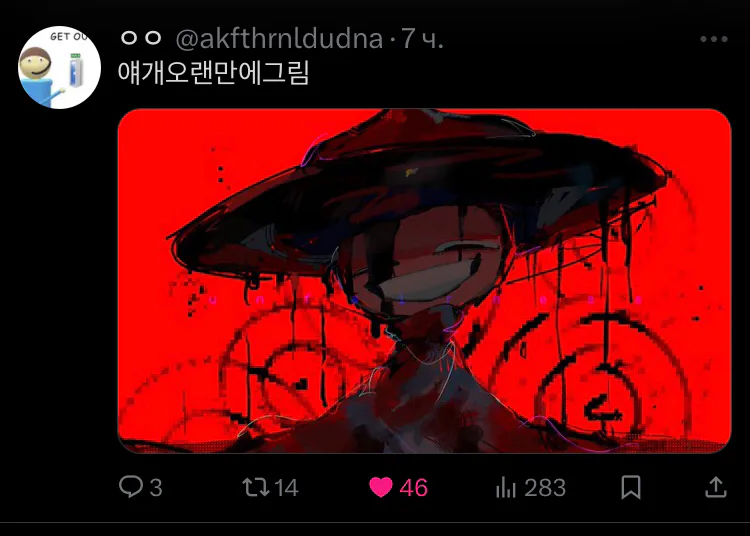Image resolution: width=750 pixels, height=536 pixels.
Task: Click the reply speech bubble icon
Action: (131, 487)
